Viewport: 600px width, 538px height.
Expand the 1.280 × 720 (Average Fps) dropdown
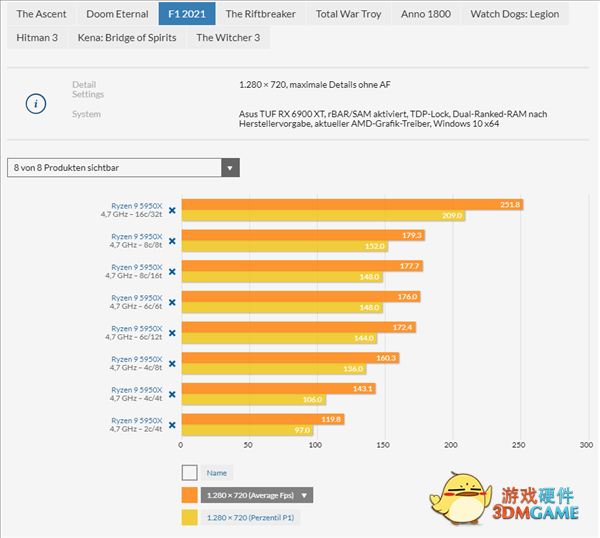258,495
